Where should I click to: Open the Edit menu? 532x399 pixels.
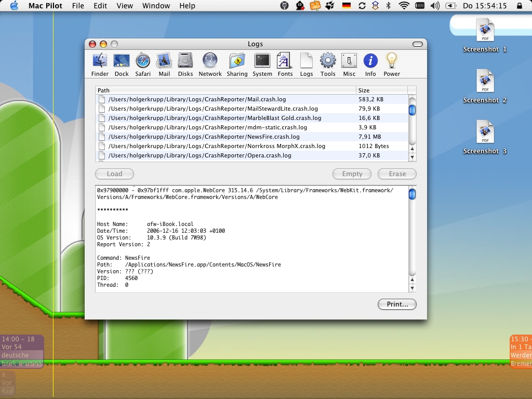(x=100, y=6)
